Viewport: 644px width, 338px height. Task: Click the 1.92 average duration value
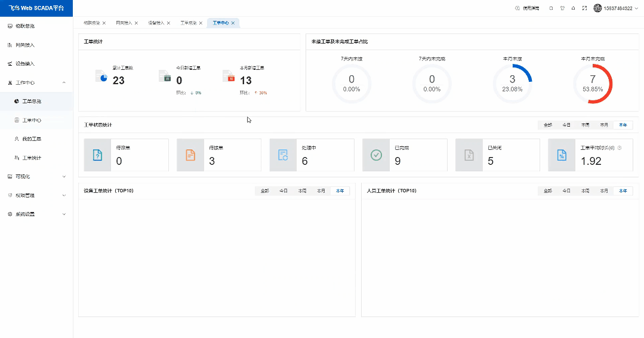click(x=591, y=161)
